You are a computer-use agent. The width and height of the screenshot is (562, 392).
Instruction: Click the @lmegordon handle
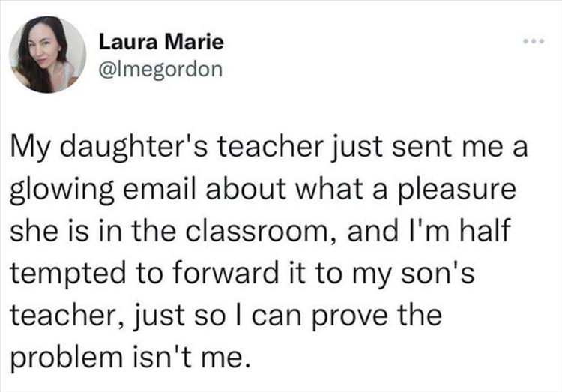(161, 70)
